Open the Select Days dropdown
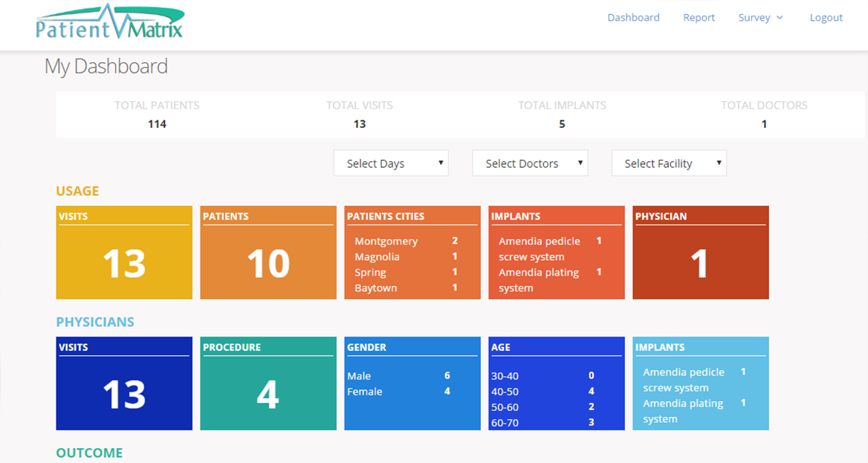868x463 pixels. (x=391, y=163)
